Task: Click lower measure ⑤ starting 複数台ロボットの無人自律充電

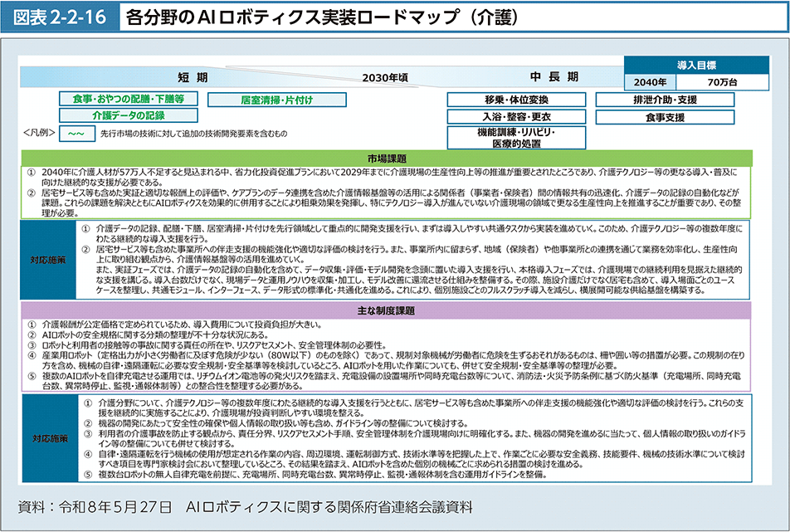Action: coord(315,475)
